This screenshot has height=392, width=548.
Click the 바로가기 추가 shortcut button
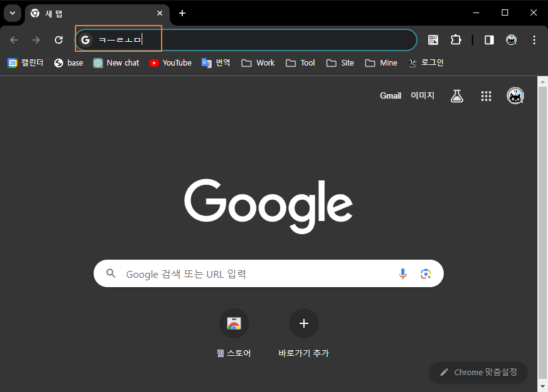[x=304, y=334]
